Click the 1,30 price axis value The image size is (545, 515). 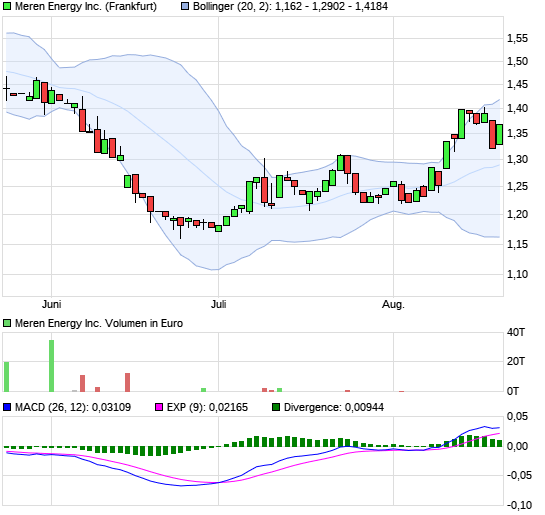[x=517, y=160]
